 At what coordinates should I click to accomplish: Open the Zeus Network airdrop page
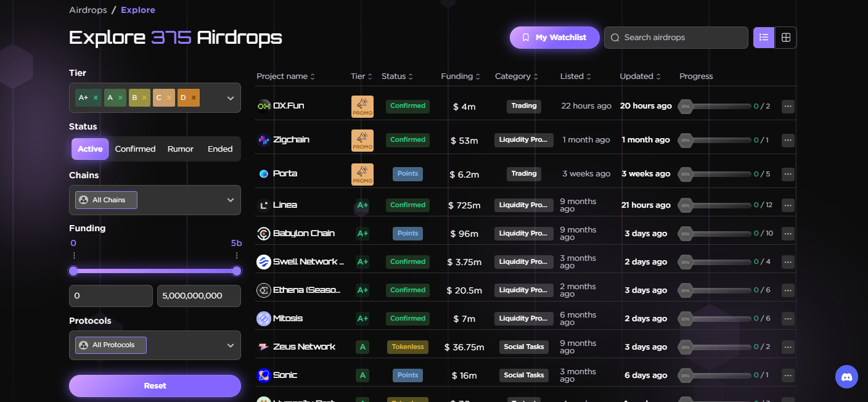[305, 347]
